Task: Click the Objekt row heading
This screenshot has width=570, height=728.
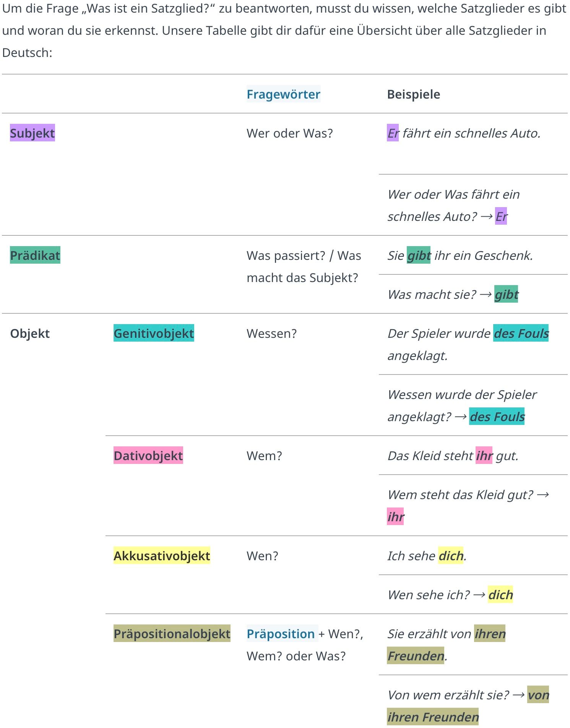Action: point(30,333)
